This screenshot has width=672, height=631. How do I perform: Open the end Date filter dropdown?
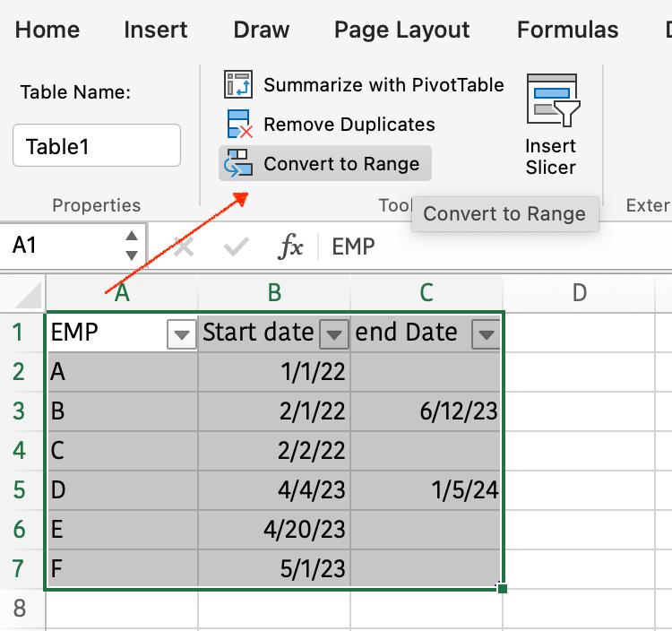tap(486, 334)
